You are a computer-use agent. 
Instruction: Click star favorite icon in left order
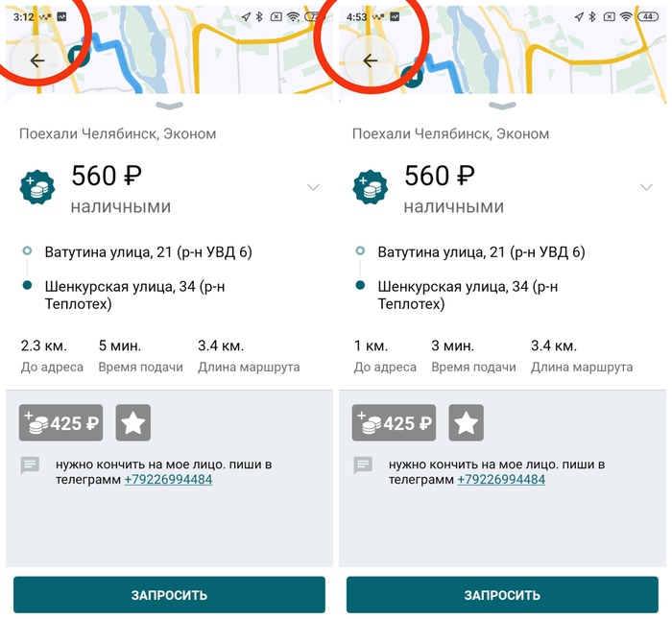132,422
